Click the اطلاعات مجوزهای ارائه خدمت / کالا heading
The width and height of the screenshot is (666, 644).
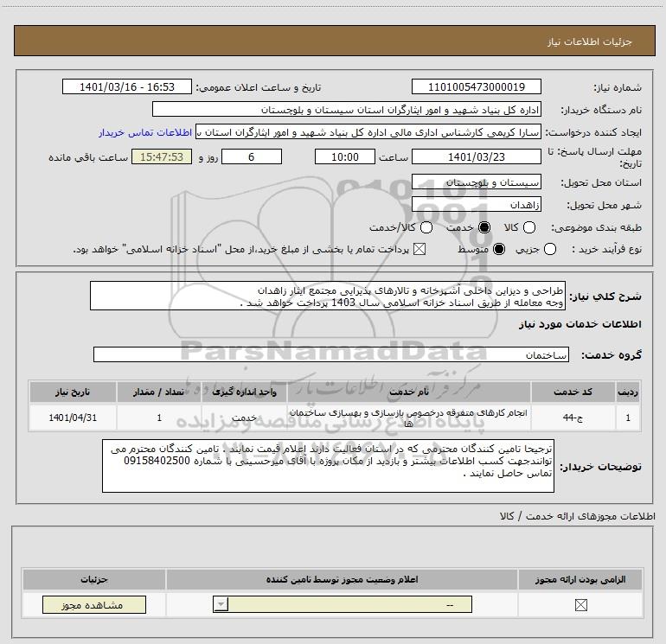tap(578, 516)
